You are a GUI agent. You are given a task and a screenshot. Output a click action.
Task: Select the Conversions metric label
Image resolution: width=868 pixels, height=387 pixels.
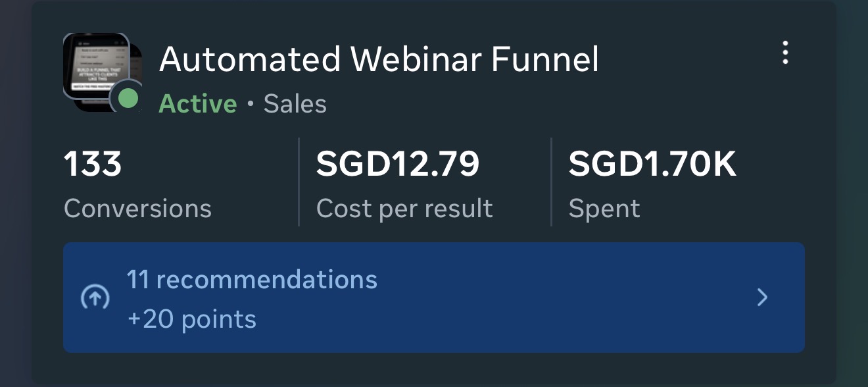tap(137, 209)
